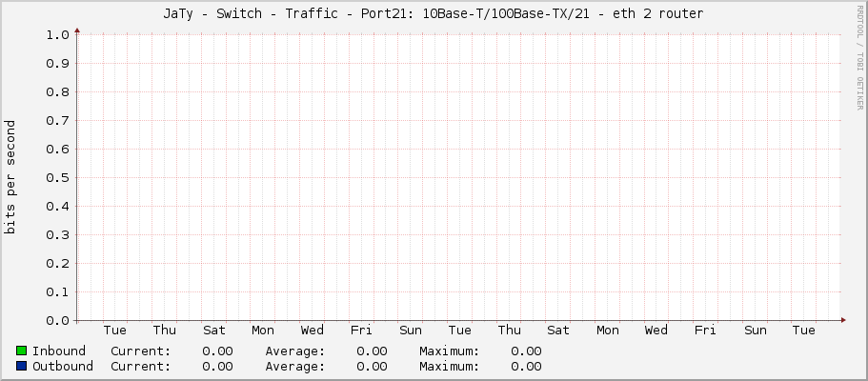Click the 'bits per second' vertical axis label
Viewport: 868px width, 381px height.
coord(10,177)
